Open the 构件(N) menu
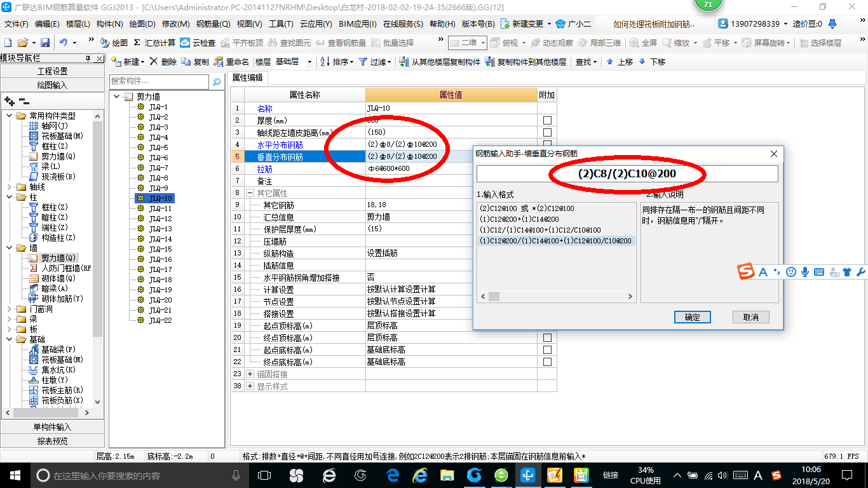The height and width of the screenshot is (488, 868). click(x=109, y=24)
